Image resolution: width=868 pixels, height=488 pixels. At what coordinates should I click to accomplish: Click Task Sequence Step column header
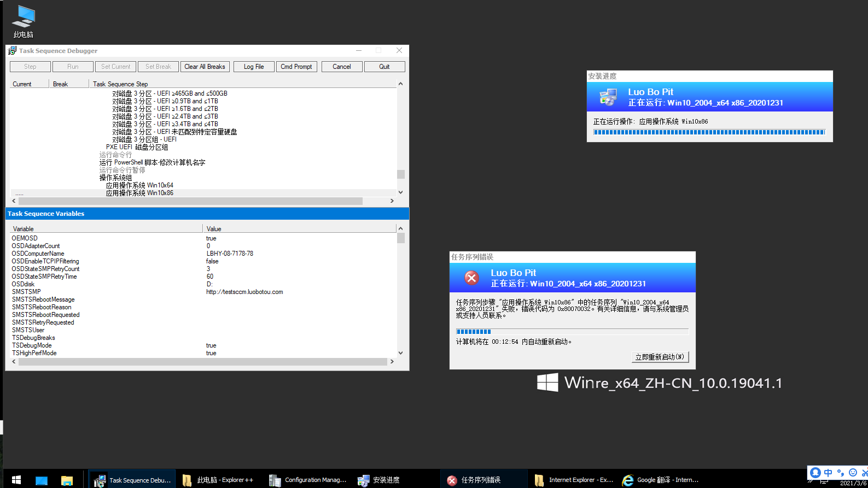[242, 84]
